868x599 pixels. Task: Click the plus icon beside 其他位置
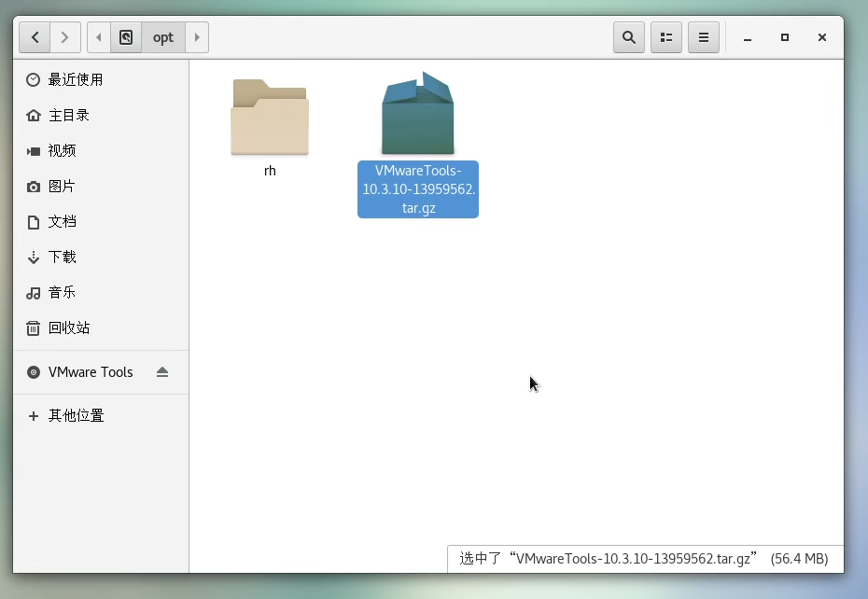(34, 416)
